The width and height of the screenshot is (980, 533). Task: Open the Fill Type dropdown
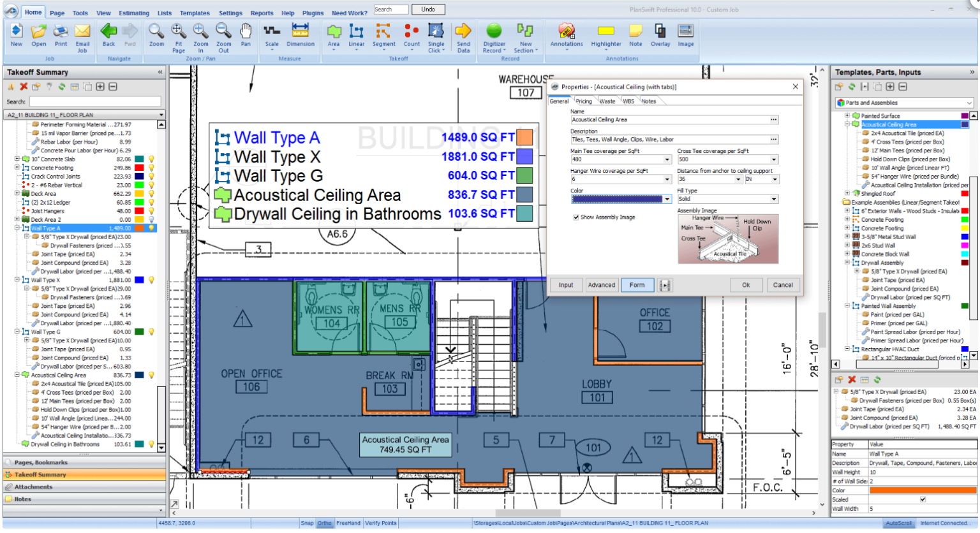[x=776, y=199]
